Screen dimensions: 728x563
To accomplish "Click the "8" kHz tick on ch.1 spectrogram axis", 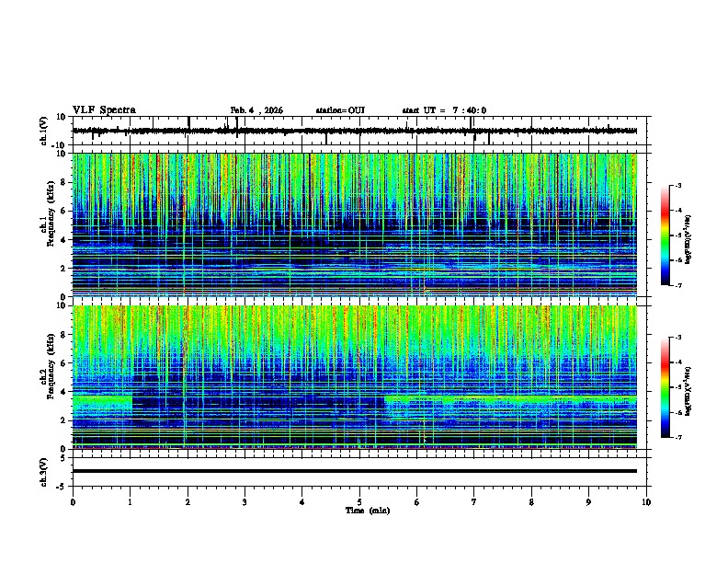I will coord(63,182).
